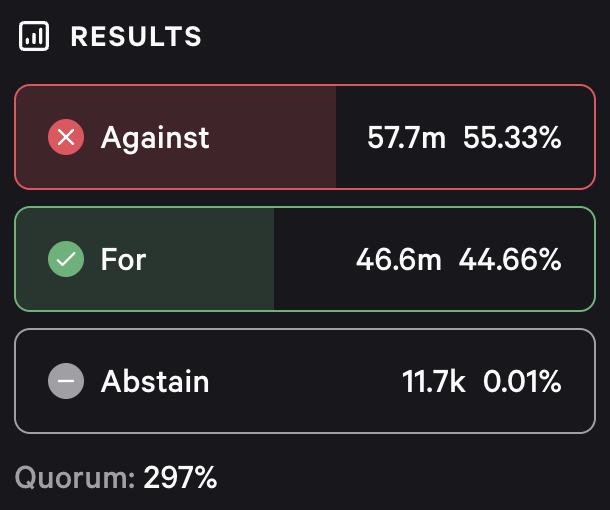Select the RESULTS heading text
The height and width of the screenshot is (510, 610).
[136, 37]
